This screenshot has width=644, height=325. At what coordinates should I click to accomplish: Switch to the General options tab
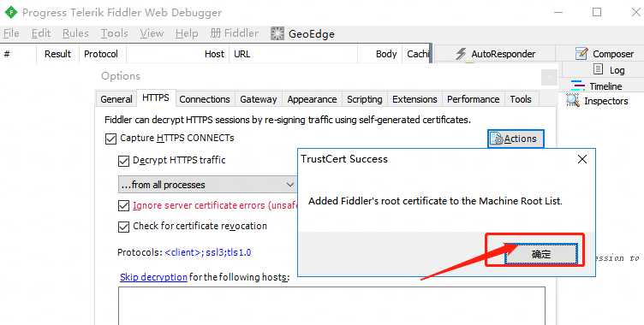[x=116, y=99]
